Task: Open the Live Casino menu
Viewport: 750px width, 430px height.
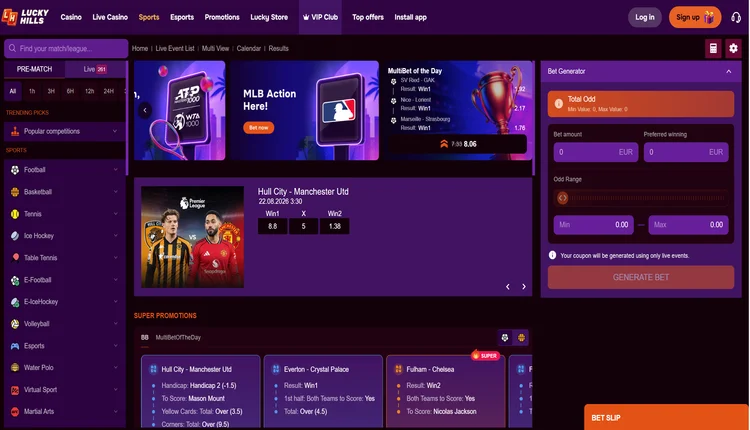Action: (x=110, y=17)
